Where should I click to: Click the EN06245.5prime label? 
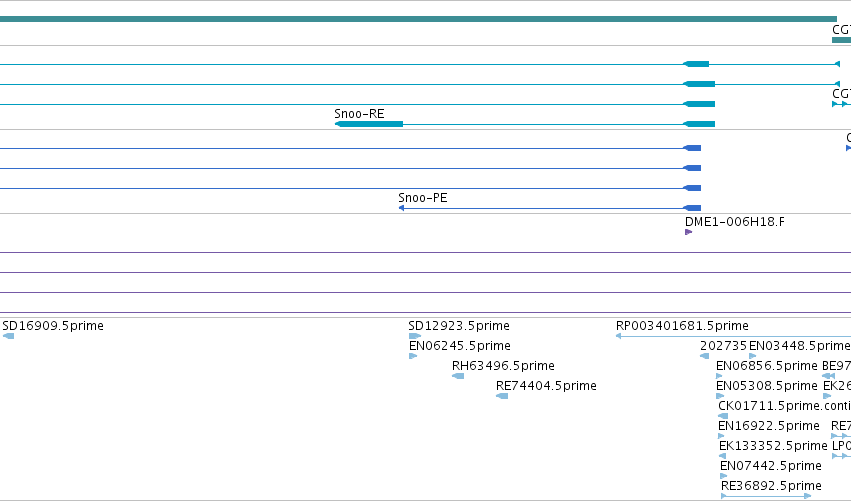tap(459, 346)
